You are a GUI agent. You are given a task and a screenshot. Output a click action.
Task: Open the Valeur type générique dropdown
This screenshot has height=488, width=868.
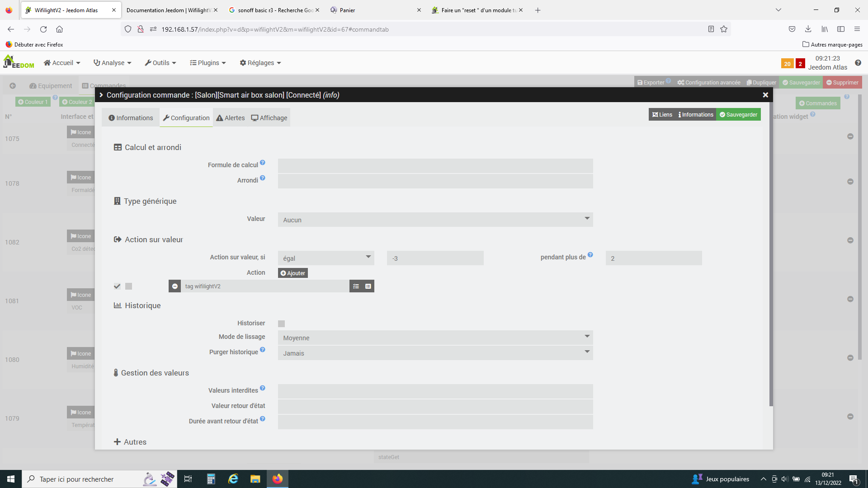435,220
